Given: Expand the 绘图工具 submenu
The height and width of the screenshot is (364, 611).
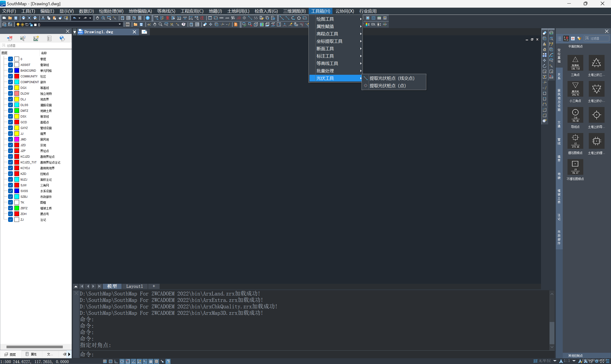Looking at the screenshot, I should 336,19.
